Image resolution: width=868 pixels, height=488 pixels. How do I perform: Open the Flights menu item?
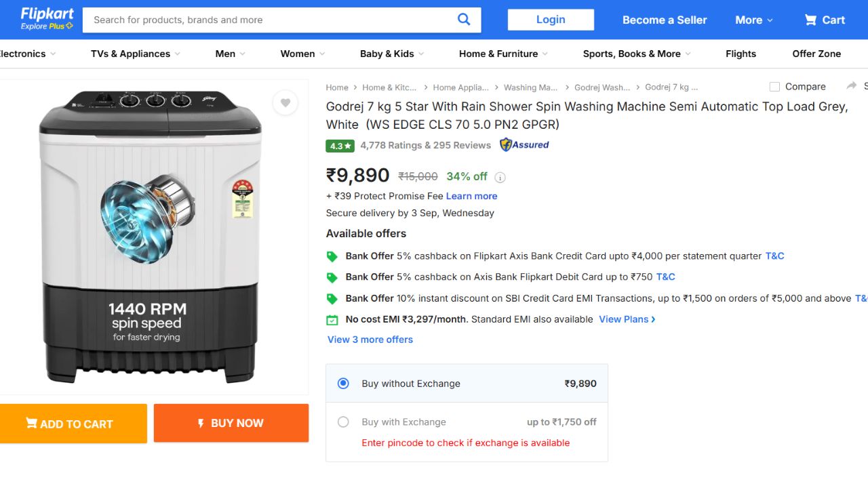point(741,54)
